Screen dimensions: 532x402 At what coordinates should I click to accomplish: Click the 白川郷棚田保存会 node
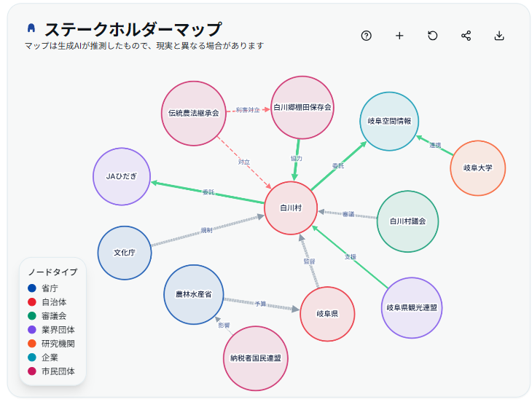click(x=302, y=107)
